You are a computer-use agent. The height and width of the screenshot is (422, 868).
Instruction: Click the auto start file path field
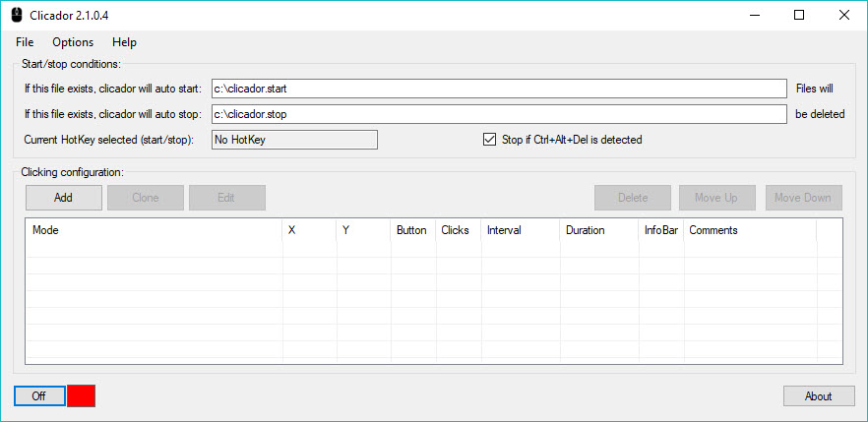click(499, 89)
